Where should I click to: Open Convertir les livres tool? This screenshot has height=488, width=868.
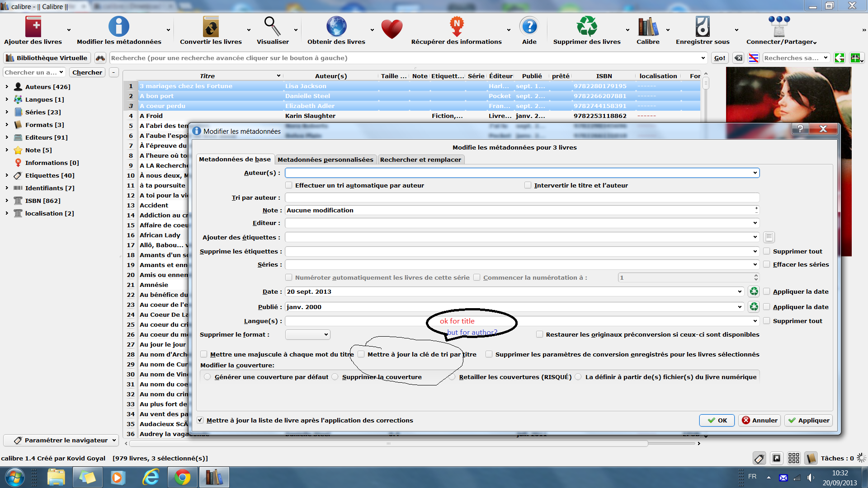coord(211,27)
